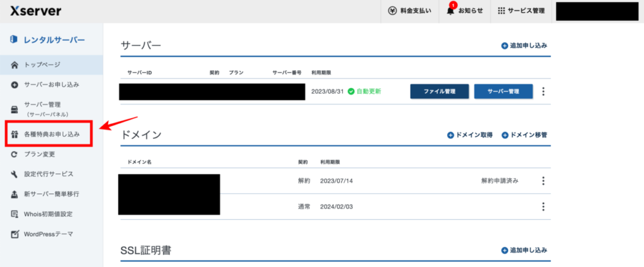
Task: Click the Xserver logo
Action: pyautogui.click(x=36, y=11)
